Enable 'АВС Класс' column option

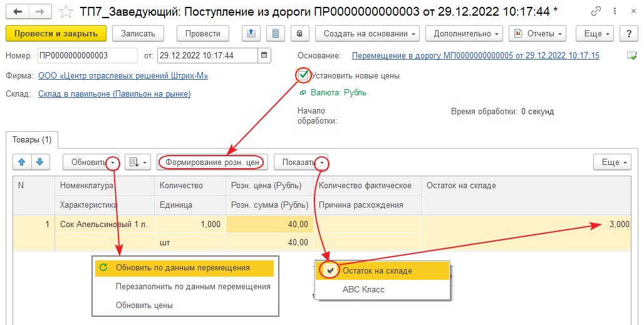[x=363, y=289]
